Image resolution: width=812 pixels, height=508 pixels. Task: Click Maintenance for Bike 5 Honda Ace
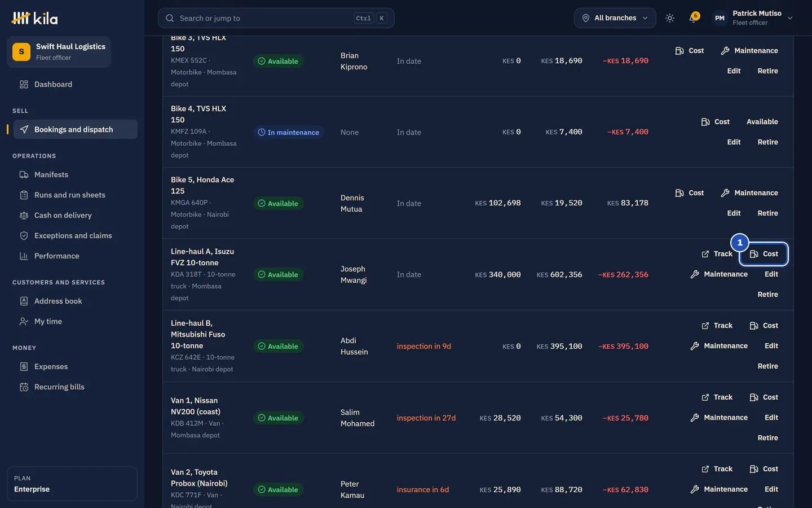(749, 193)
